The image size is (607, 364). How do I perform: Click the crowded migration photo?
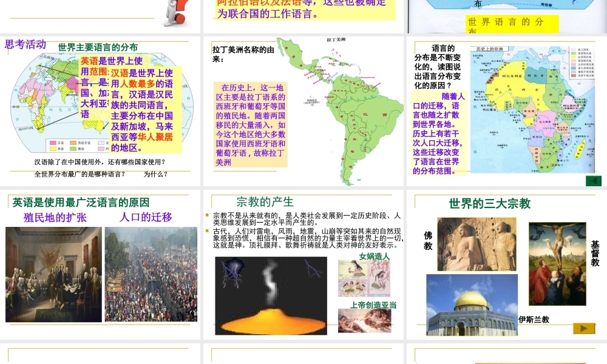(x=151, y=274)
